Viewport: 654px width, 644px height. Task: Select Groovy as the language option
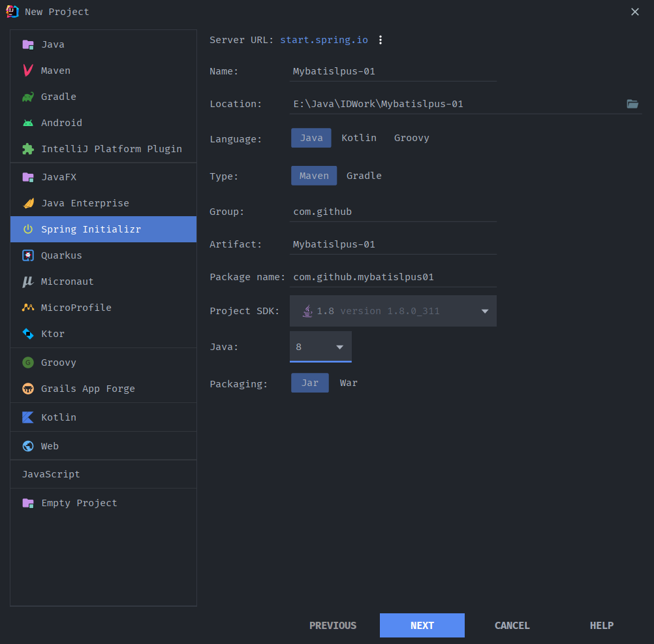[x=411, y=138]
